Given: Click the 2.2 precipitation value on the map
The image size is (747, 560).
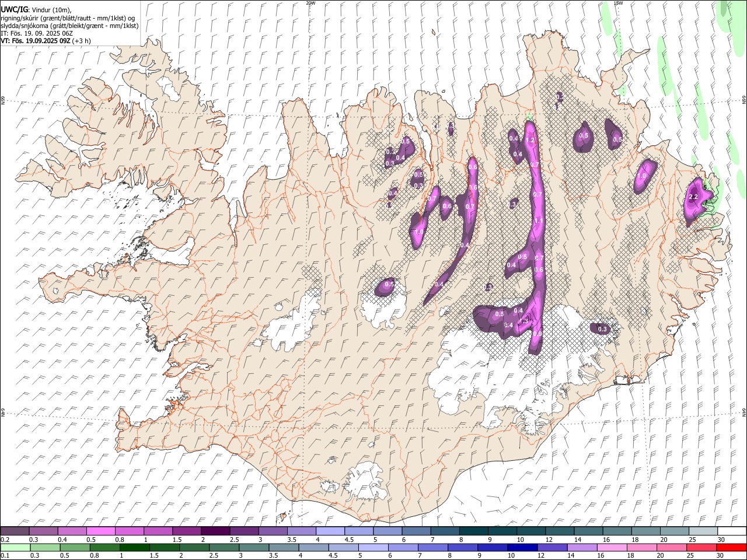Looking at the screenshot, I should tap(693, 198).
